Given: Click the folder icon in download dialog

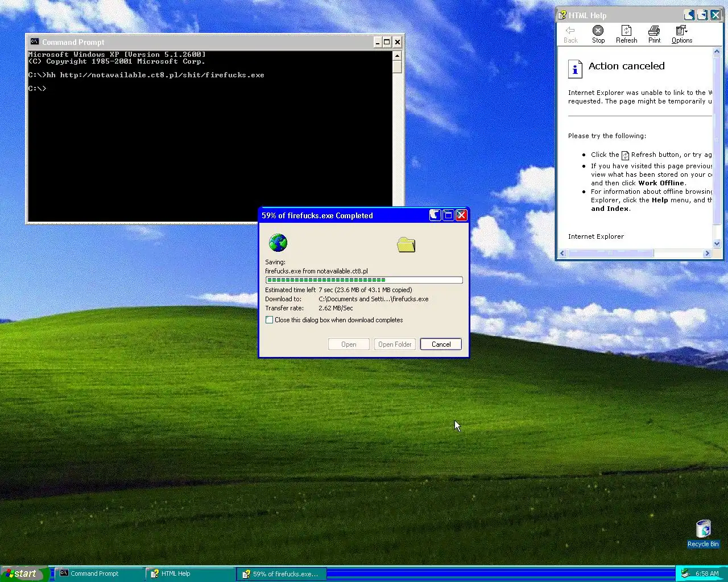Looking at the screenshot, I should (406, 245).
